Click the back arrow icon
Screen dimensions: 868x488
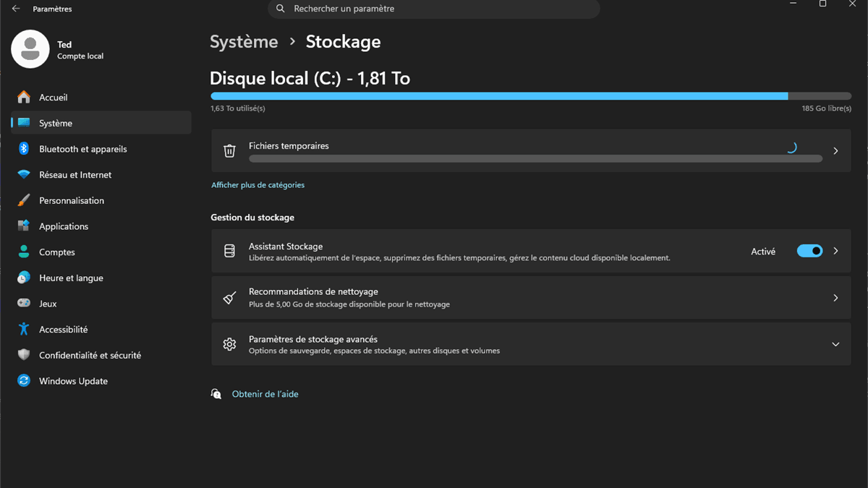tap(16, 9)
